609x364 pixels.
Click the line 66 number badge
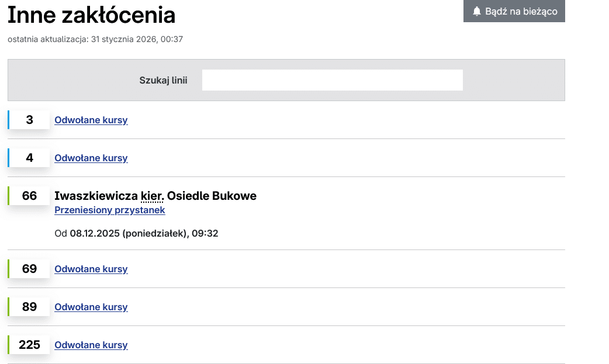click(29, 196)
